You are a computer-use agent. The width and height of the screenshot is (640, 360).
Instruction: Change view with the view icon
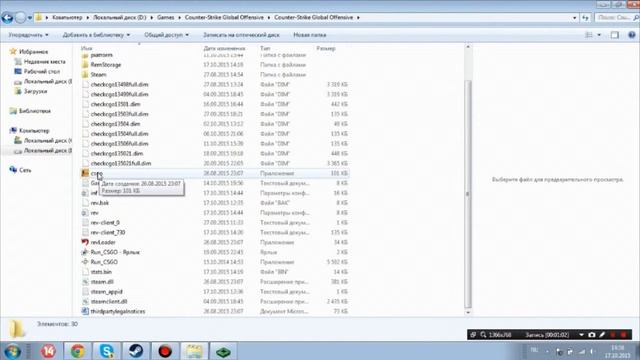click(589, 35)
